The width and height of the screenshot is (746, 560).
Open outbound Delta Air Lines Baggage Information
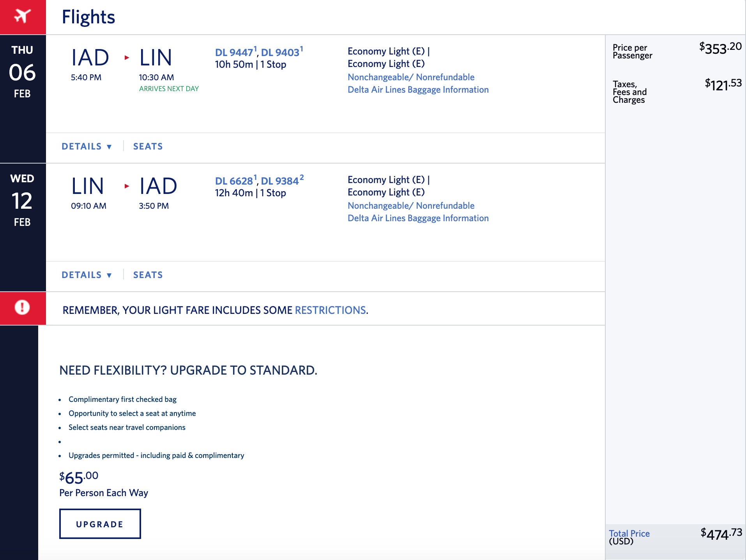pos(418,90)
